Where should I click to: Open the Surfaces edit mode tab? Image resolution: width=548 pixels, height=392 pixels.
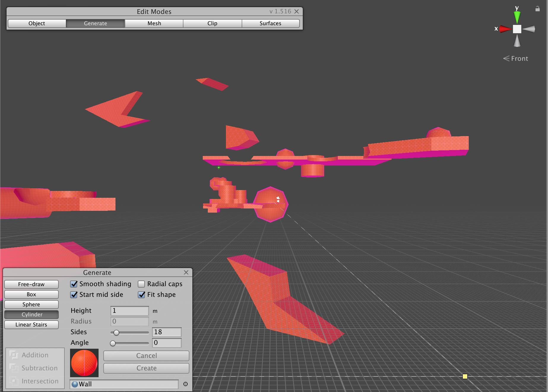click(270, 23)
